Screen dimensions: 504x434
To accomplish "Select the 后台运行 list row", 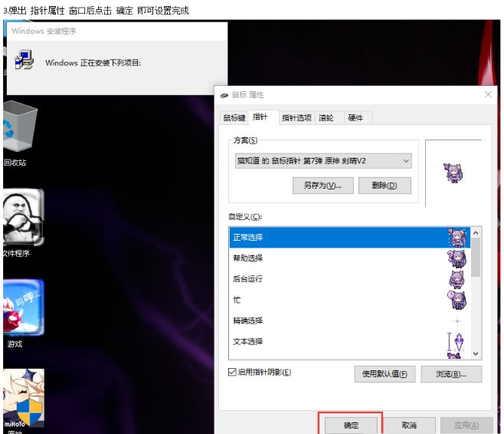I will pyautogui.click(x=350, y=279).
